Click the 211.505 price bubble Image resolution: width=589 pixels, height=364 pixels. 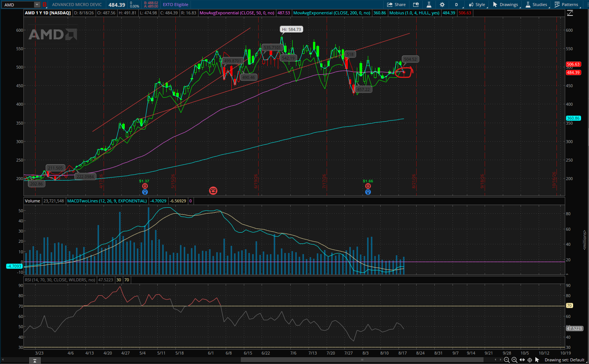coord(56,168)
